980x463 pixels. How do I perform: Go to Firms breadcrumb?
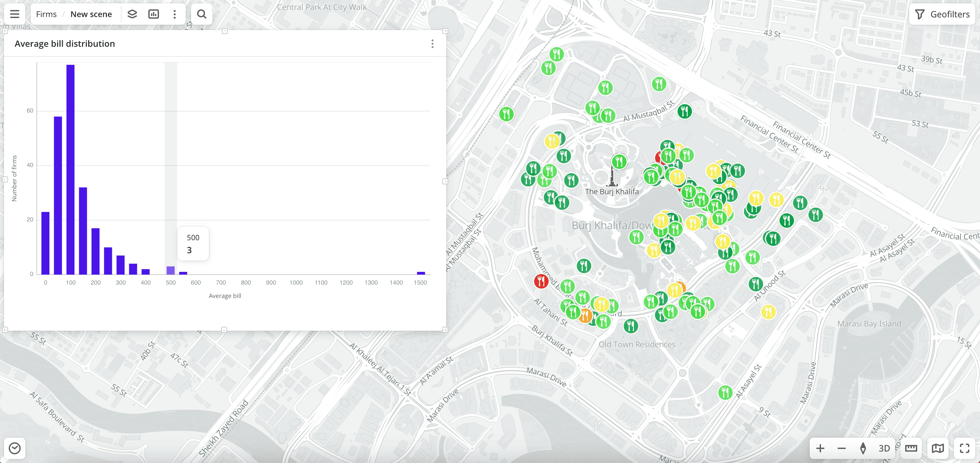[x=46, y=14]
